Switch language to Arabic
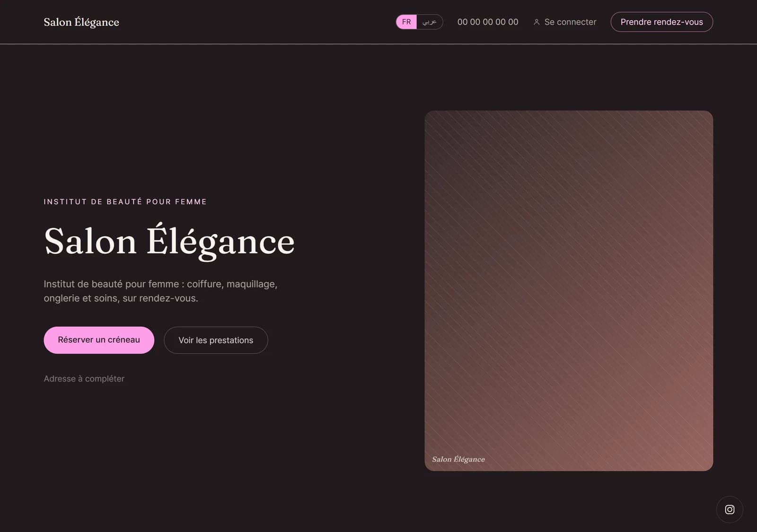The image size is (757, 532). [430, 22]
